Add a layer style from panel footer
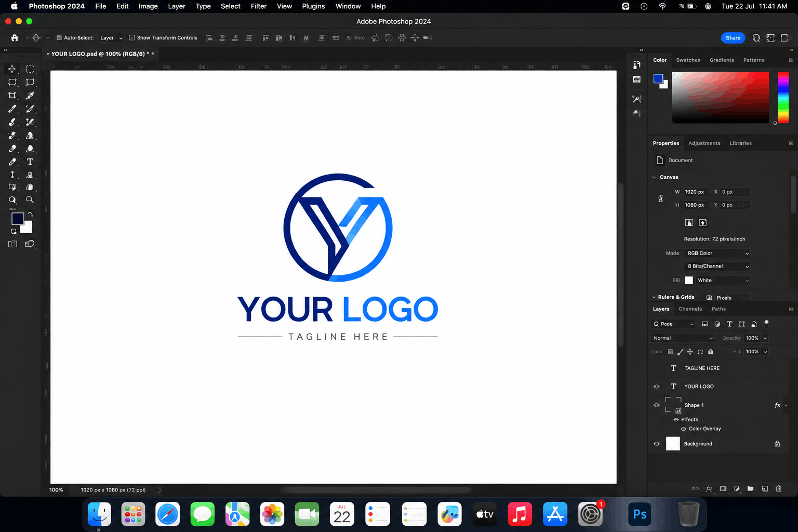The image size is (798, 532). tap(709, 488)
